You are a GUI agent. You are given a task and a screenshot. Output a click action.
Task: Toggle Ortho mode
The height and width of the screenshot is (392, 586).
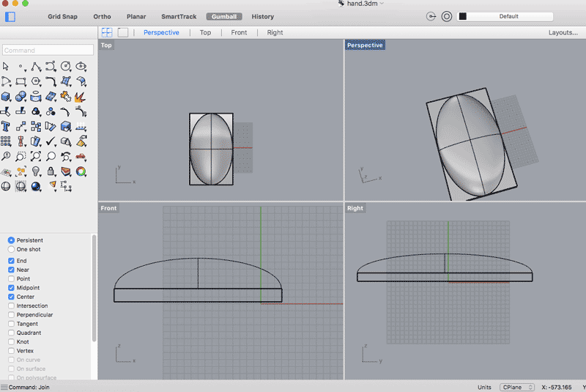coord(102,16)
